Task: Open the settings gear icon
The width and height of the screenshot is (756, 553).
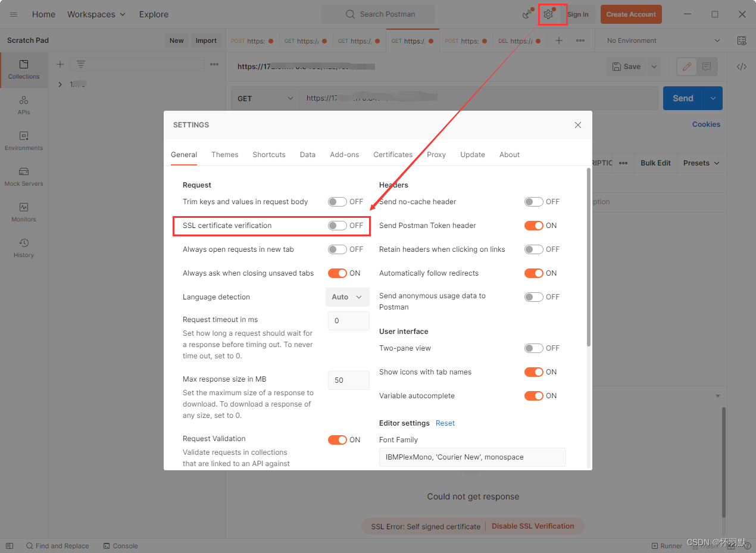Action: click(x=548, y=14)
